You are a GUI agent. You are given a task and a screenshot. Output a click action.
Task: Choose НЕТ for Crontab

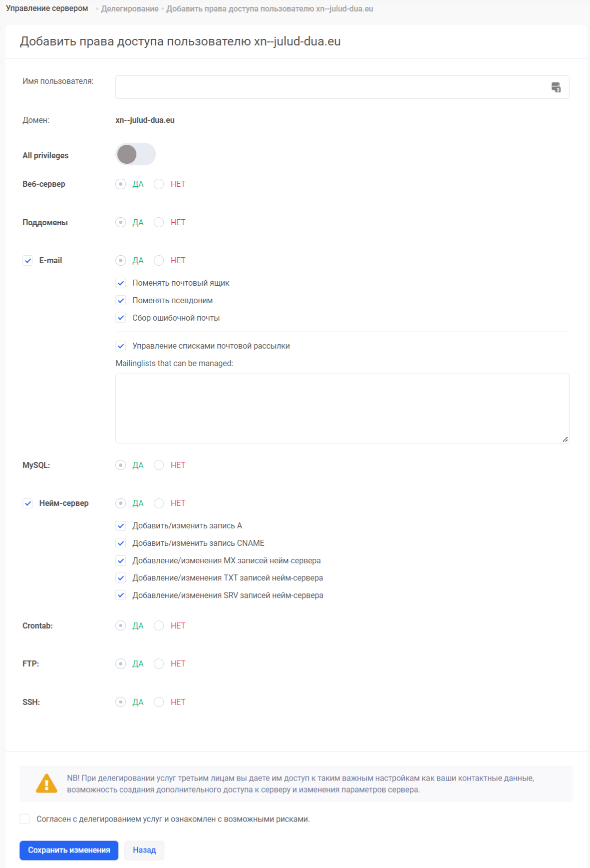(159, 626)
